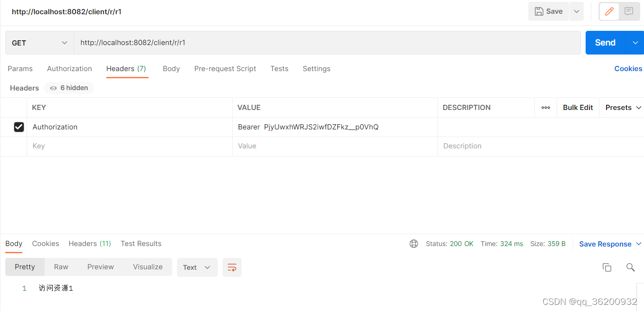Click Save Response
The image size is (644, 311).
click(605, 244)
